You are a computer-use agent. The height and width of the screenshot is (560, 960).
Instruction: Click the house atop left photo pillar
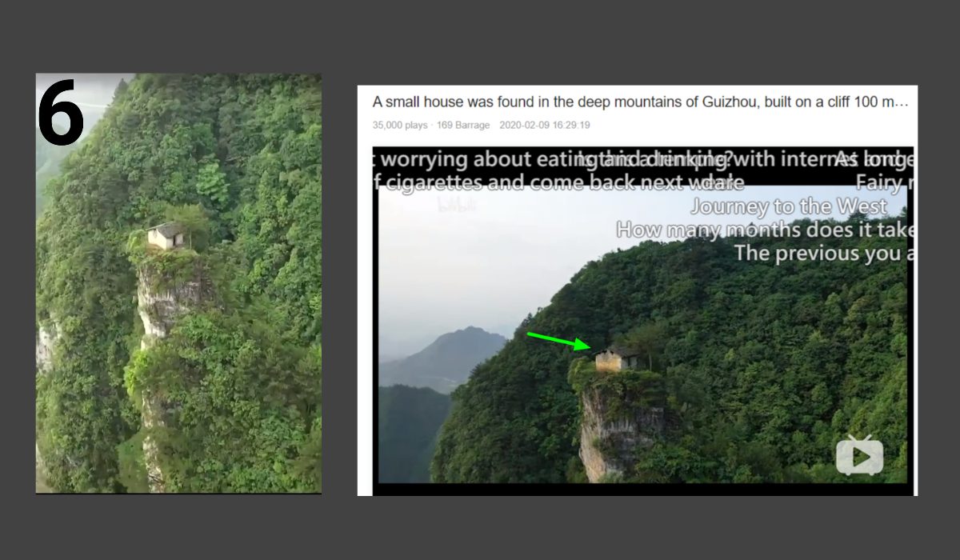(166, 235)
